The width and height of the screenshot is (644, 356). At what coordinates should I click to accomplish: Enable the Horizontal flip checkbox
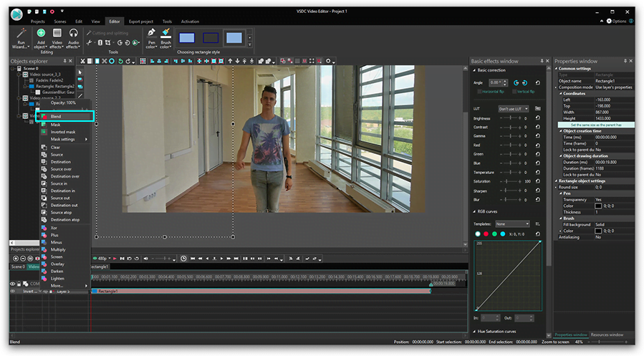point(479,92)
